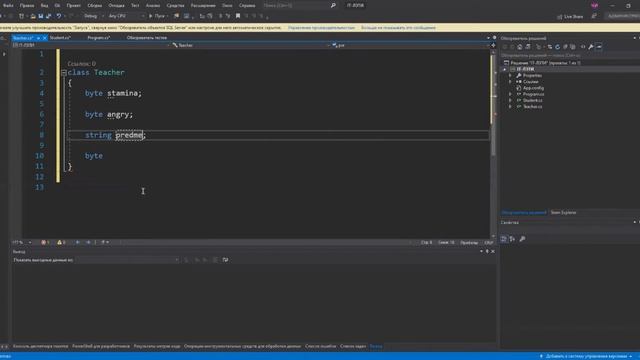Open the Файл menu
Viewport: 640px width, 360px height.
pyautogui.click(x=8, y=6)
